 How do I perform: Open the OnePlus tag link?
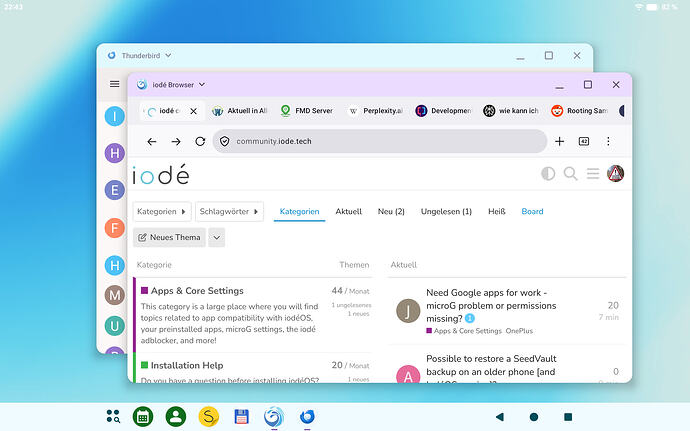tap(519, 331)
